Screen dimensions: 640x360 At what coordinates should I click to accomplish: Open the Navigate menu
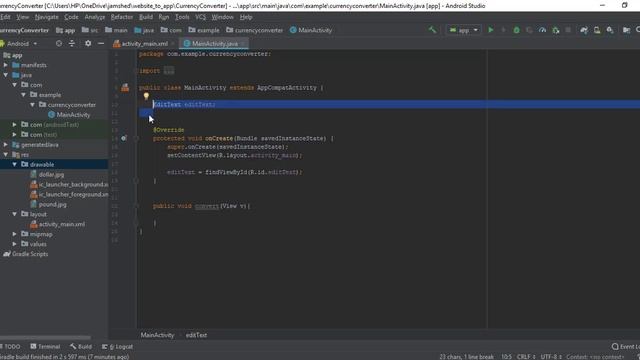point(46,17)
